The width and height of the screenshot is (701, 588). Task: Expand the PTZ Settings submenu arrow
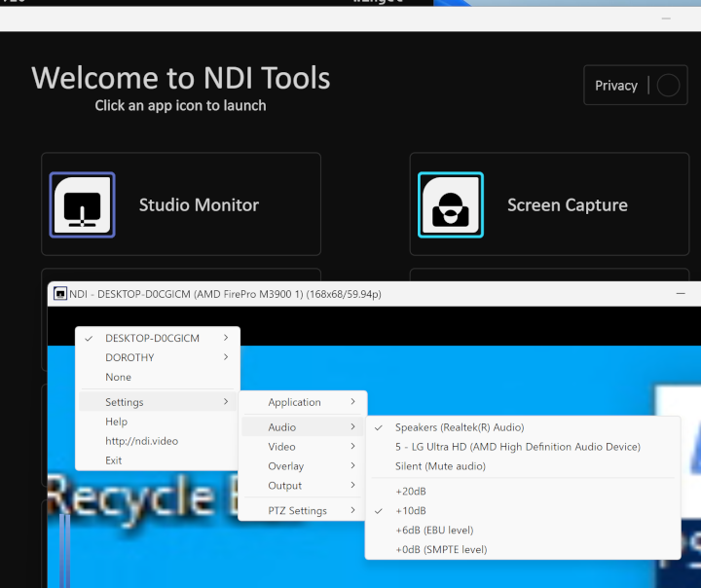[352, 510]
